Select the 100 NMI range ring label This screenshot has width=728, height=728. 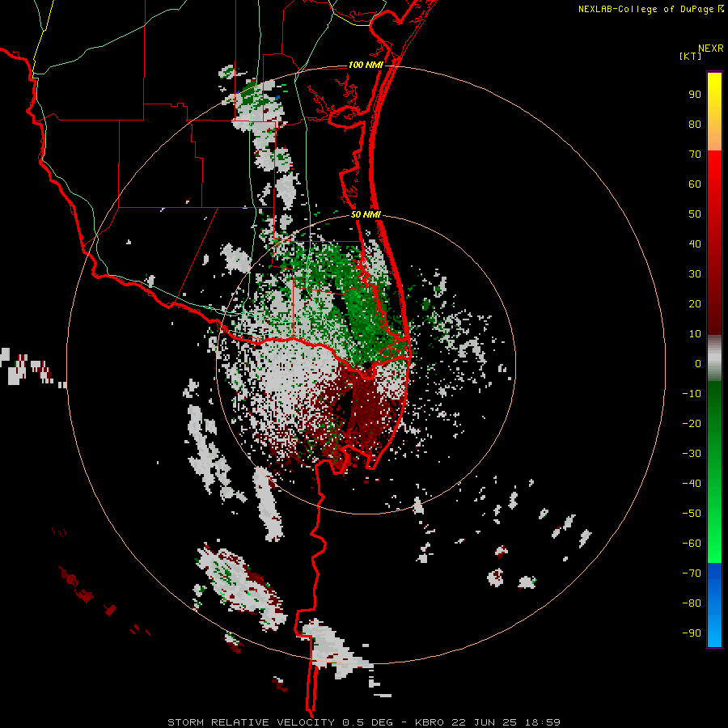click(366, 65)
